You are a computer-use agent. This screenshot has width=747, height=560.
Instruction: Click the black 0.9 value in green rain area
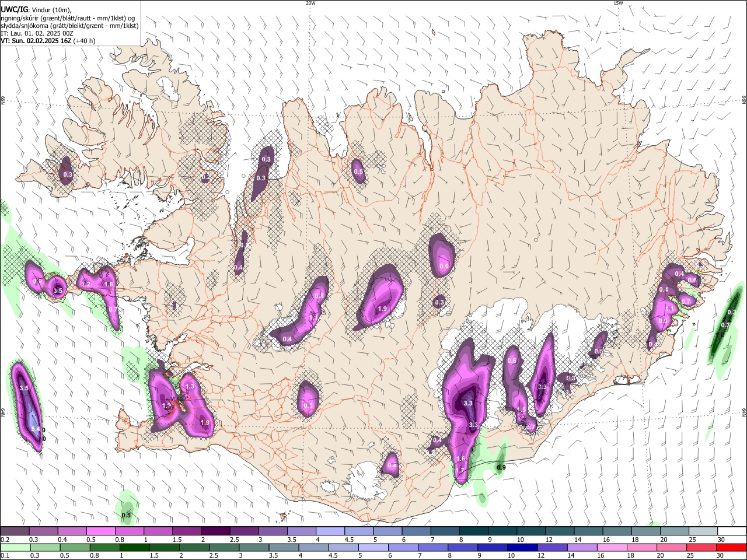(501, 468)
